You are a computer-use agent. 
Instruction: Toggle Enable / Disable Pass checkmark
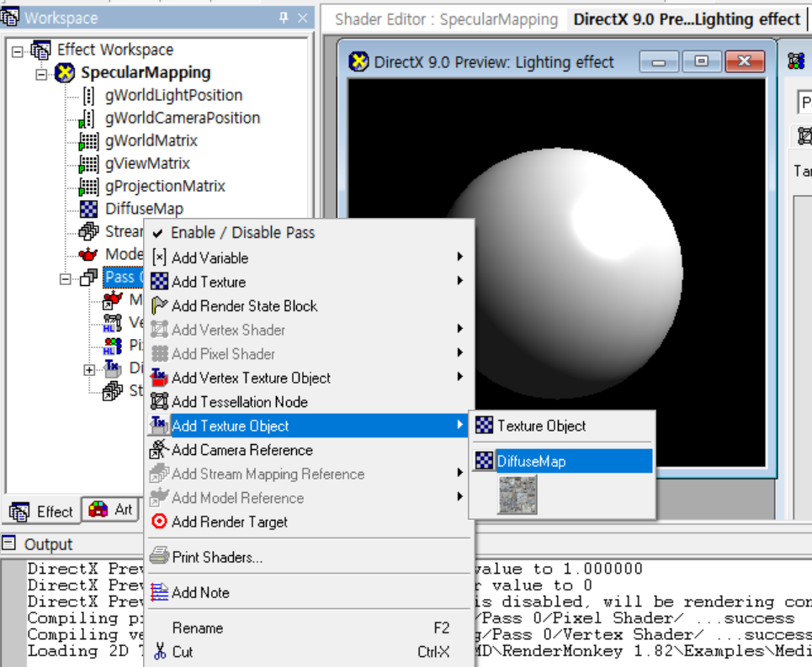(x=158, y=233)
